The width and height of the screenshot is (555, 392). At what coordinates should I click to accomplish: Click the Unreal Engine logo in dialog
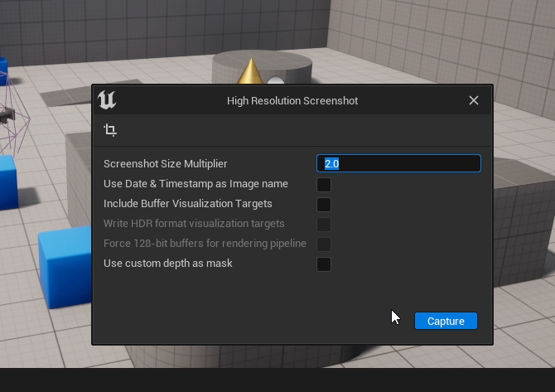click(x=107, y=100)
